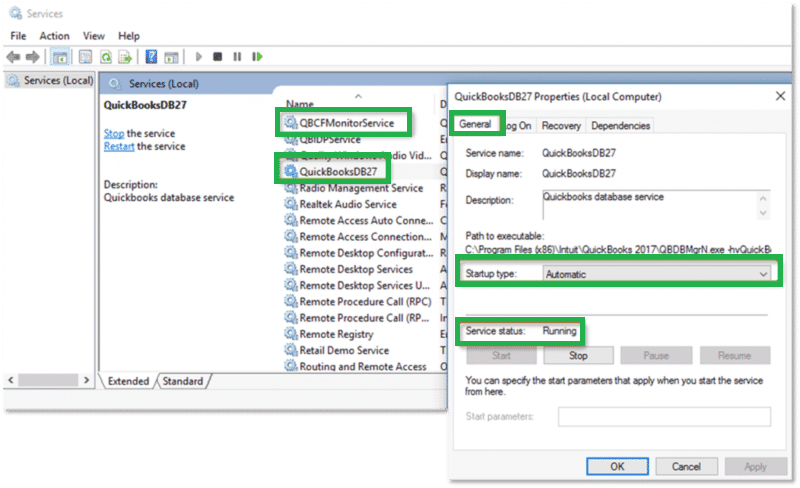Click the Resume button in Properties dialog
This screenshot has height=488, width=800.
coord(735,355)
